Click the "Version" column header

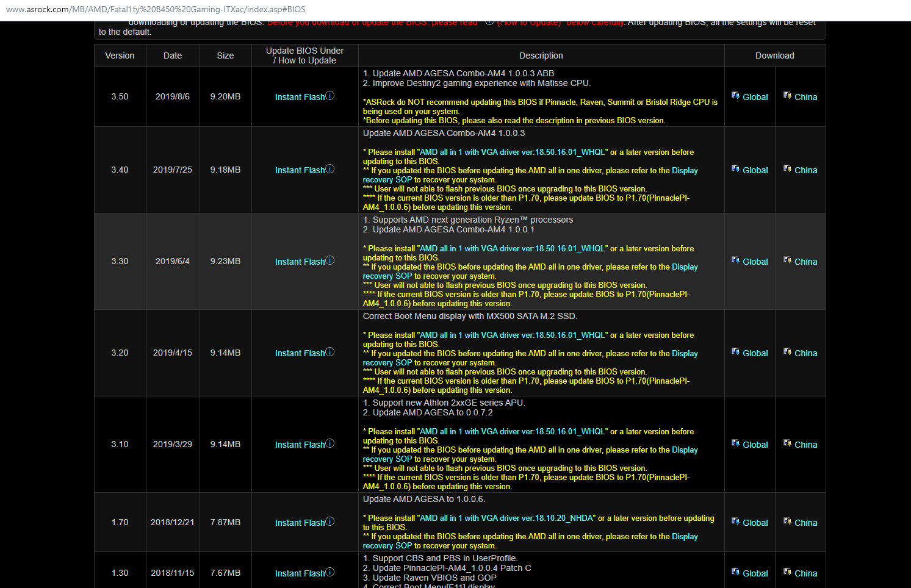(120, 56)
